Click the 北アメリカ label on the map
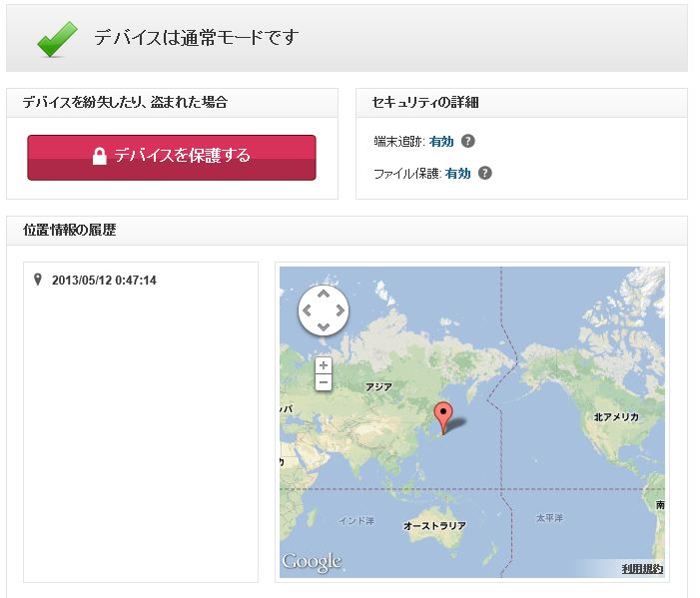 point(616,417)
